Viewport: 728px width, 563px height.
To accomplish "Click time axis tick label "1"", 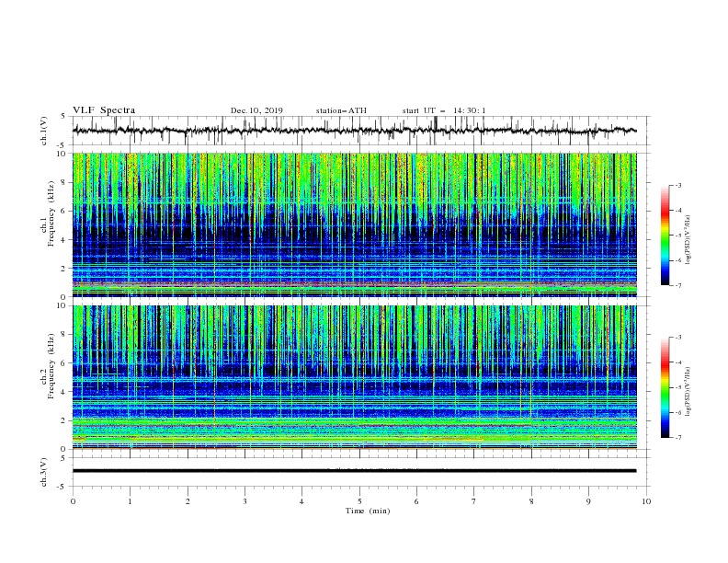I will click(130, 501).
